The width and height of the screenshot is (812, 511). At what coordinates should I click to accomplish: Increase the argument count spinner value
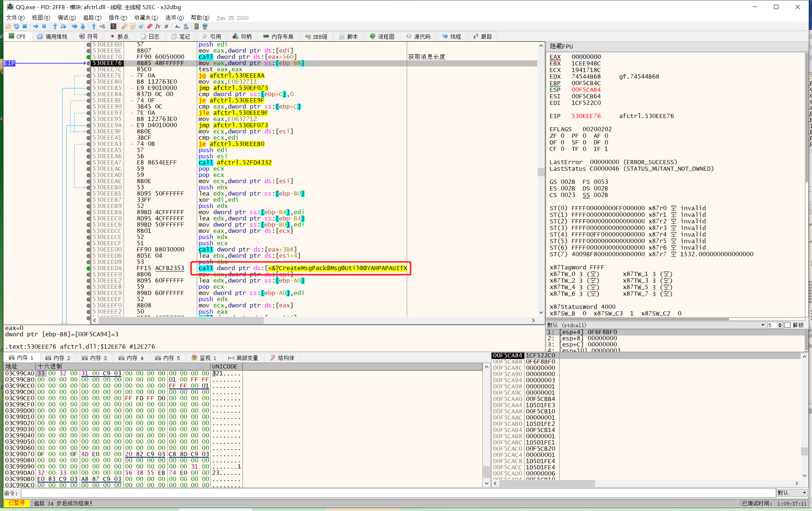tap(780, 323)
